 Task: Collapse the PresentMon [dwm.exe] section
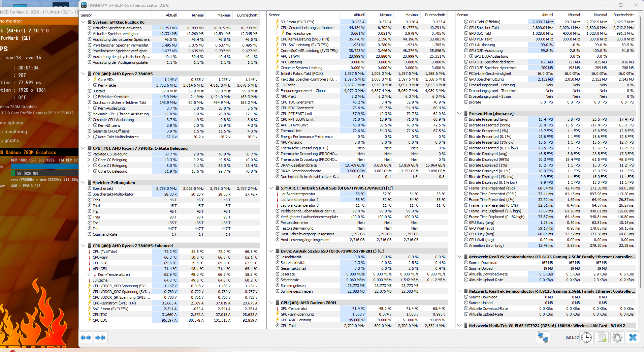(x=459, y=114)
